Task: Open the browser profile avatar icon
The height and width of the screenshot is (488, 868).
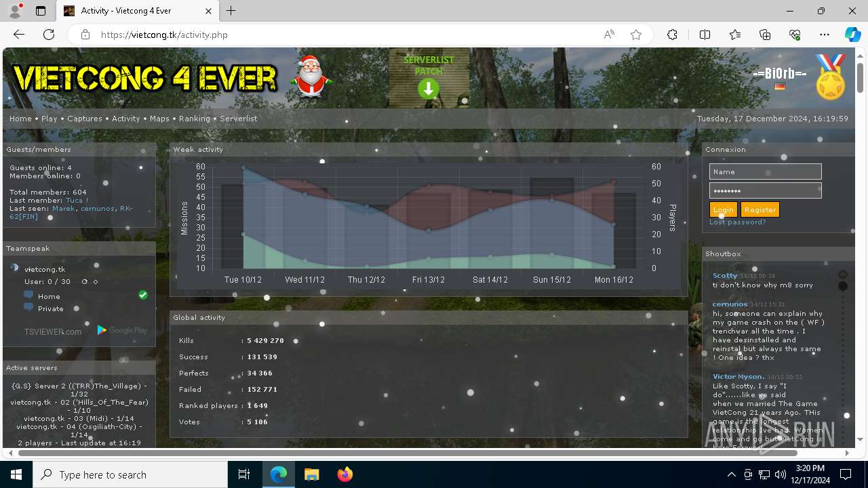Action: [x=14, y=11]
